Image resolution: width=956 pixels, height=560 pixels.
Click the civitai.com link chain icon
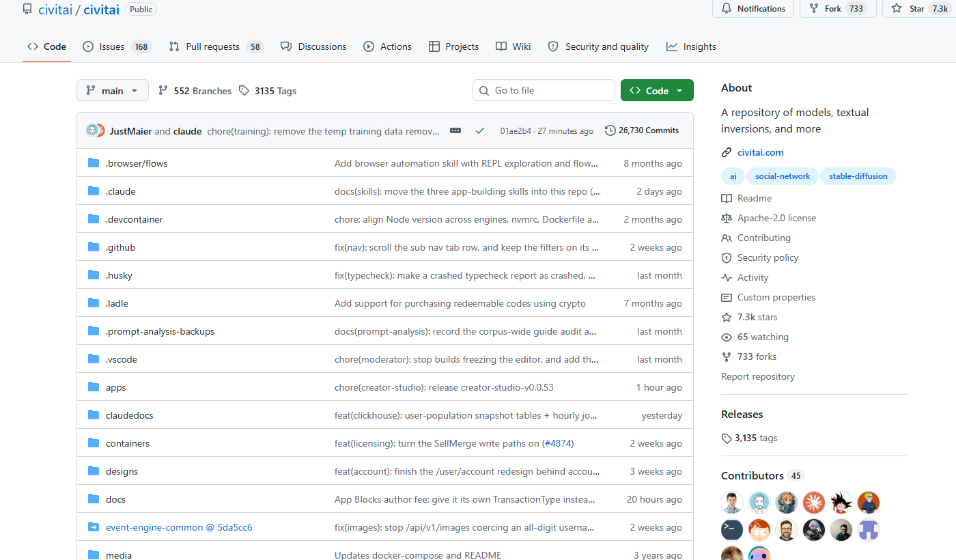(727, 152)
